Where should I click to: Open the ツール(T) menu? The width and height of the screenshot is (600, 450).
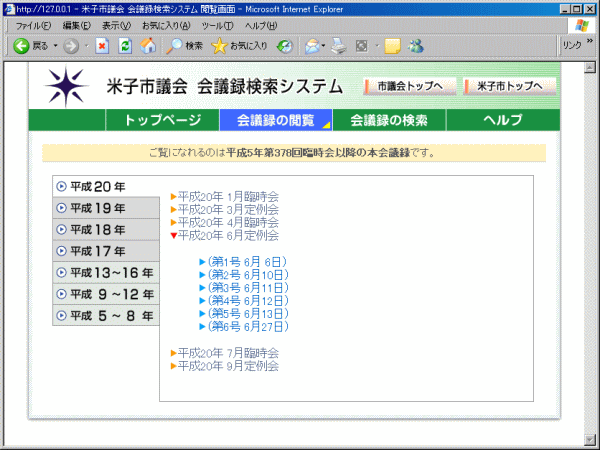217,26
